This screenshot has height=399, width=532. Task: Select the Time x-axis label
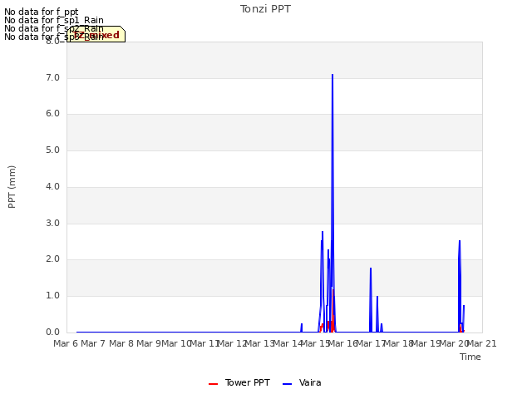click(470, 357)
